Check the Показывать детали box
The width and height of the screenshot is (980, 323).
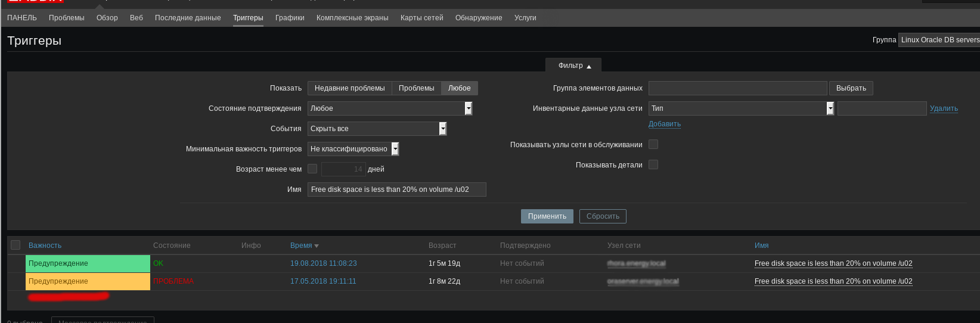pos(653,164)
